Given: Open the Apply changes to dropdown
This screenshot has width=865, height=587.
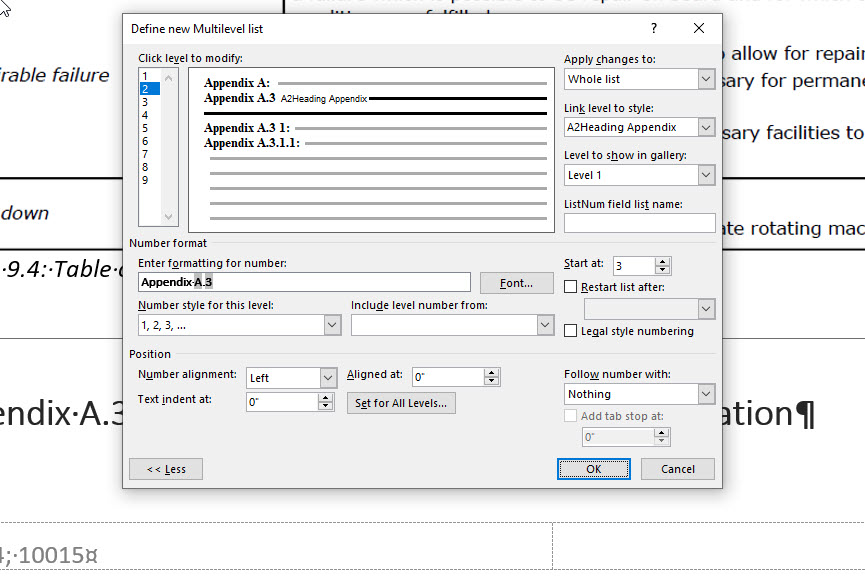Looking at the screenshot, I should point(706,79).
